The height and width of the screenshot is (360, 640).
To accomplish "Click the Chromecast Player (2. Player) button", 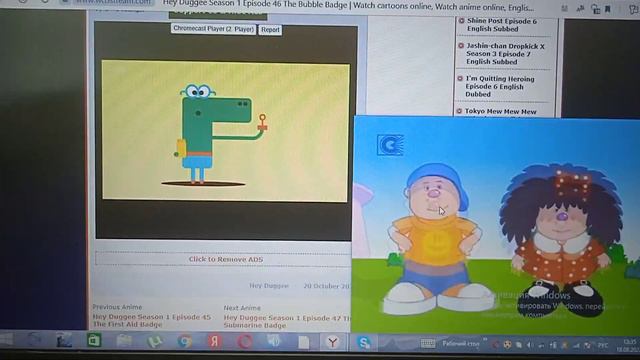I will [213, 29].
